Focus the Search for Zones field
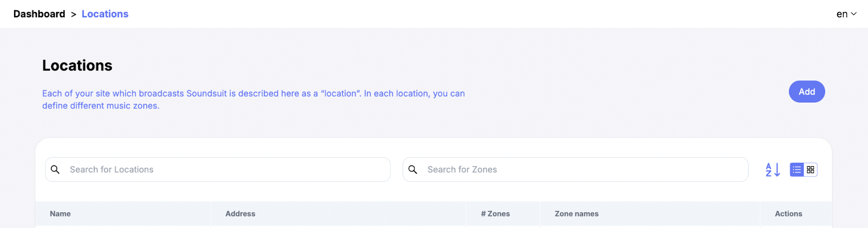The width and height of the screenshot is (868, 228). (x=583, y=170)
